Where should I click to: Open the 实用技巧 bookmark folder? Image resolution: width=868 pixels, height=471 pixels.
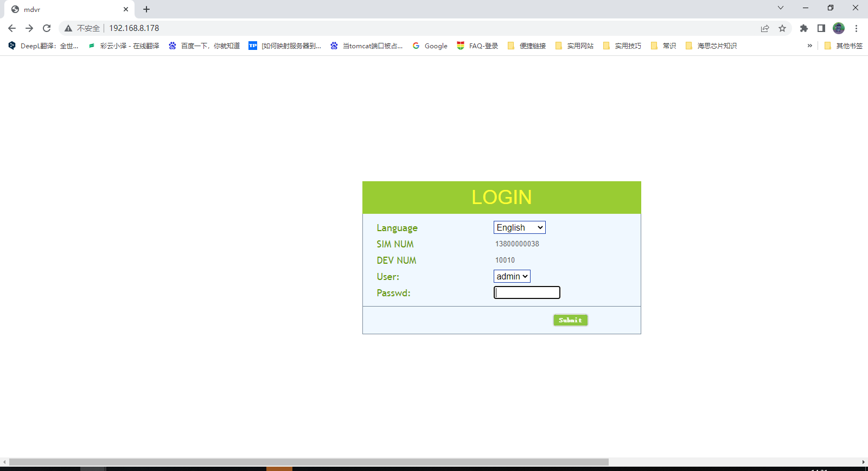622,46
